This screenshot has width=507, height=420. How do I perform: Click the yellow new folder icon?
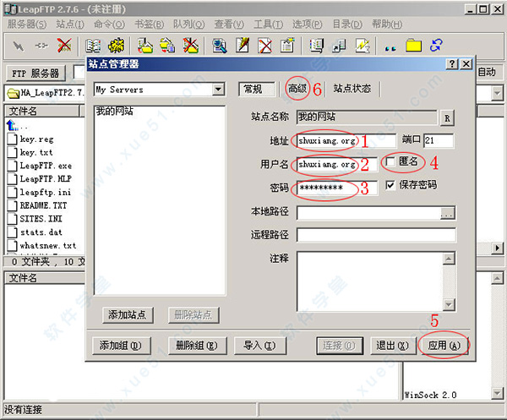tap(413, 46)
